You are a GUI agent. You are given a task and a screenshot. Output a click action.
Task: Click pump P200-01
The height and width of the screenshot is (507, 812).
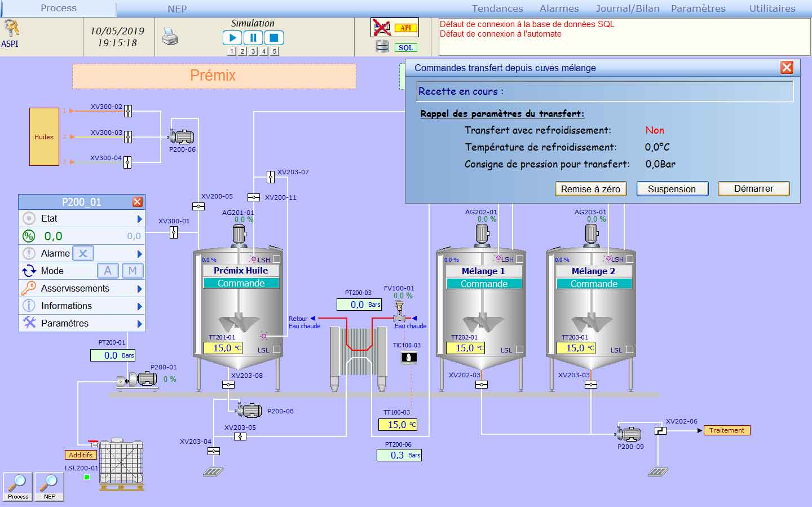pos(138,380)
